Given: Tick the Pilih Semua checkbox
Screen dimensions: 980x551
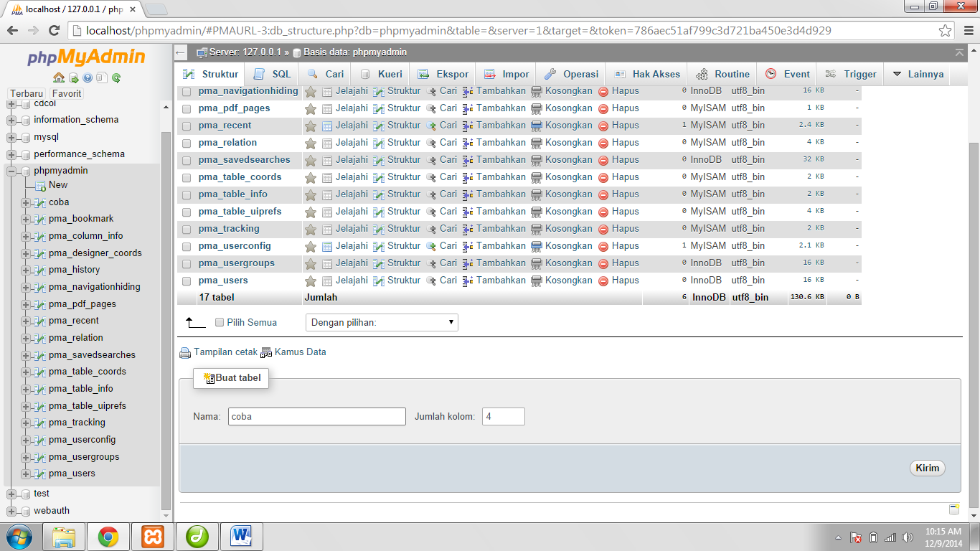Looking at the screenshot, I should (x=220, y=323).
